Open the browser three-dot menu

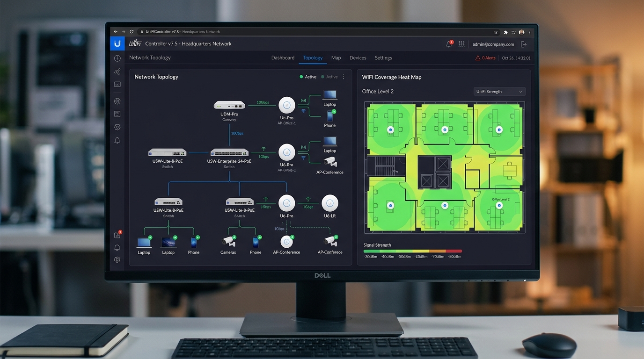(x=530, y=32)
